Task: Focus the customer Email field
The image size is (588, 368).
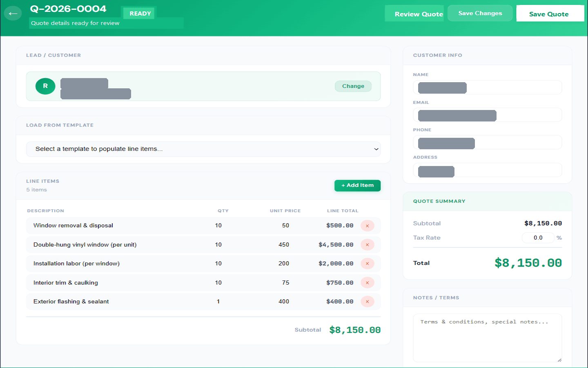Action: tap(487, 115)
